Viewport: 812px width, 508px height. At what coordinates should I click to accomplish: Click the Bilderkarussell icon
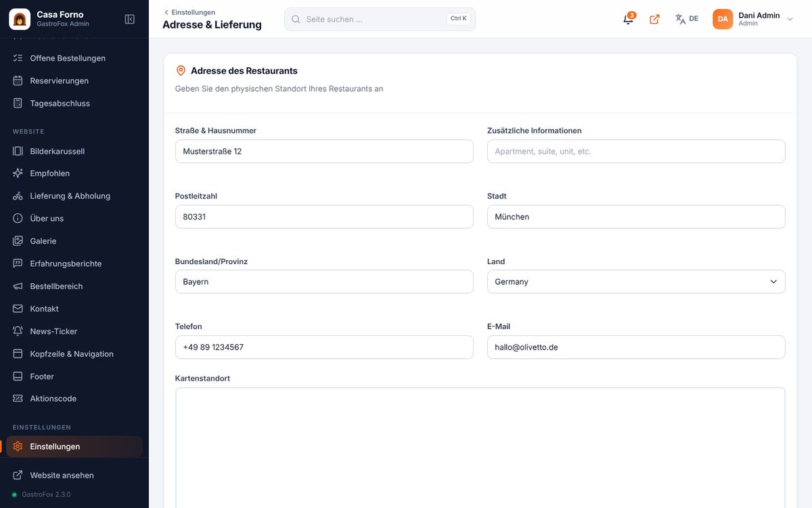tap(18, 151)
